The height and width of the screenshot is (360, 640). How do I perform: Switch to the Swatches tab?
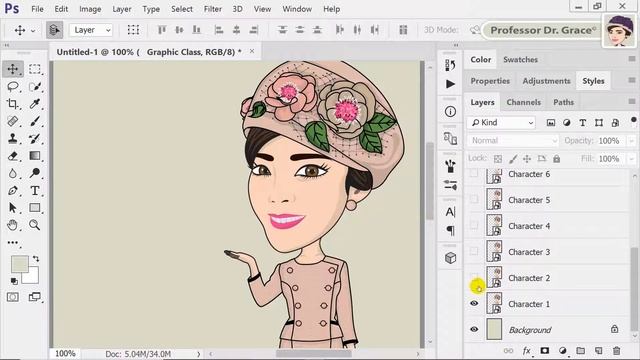[x=520, y=60]
